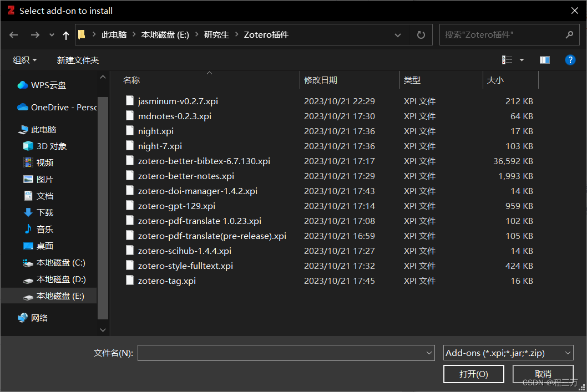Change the view layout icon
This screenshot has width=587, height=392.
point(507,60)
